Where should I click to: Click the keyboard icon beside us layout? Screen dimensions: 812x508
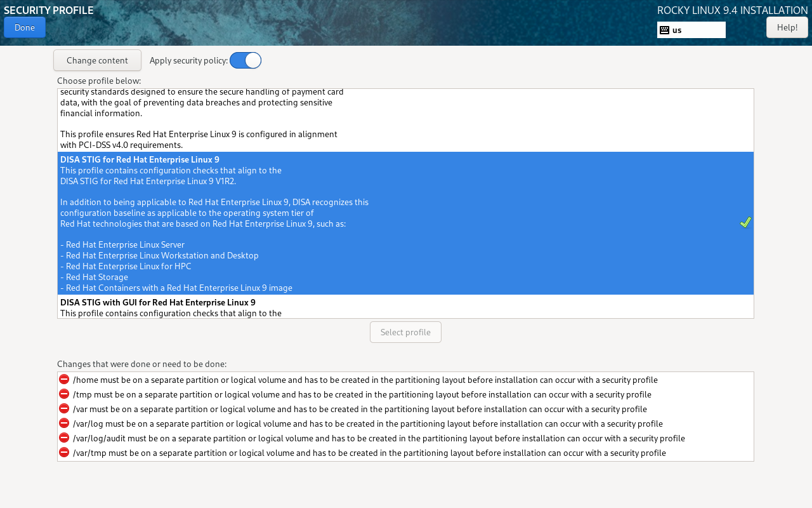664,30
